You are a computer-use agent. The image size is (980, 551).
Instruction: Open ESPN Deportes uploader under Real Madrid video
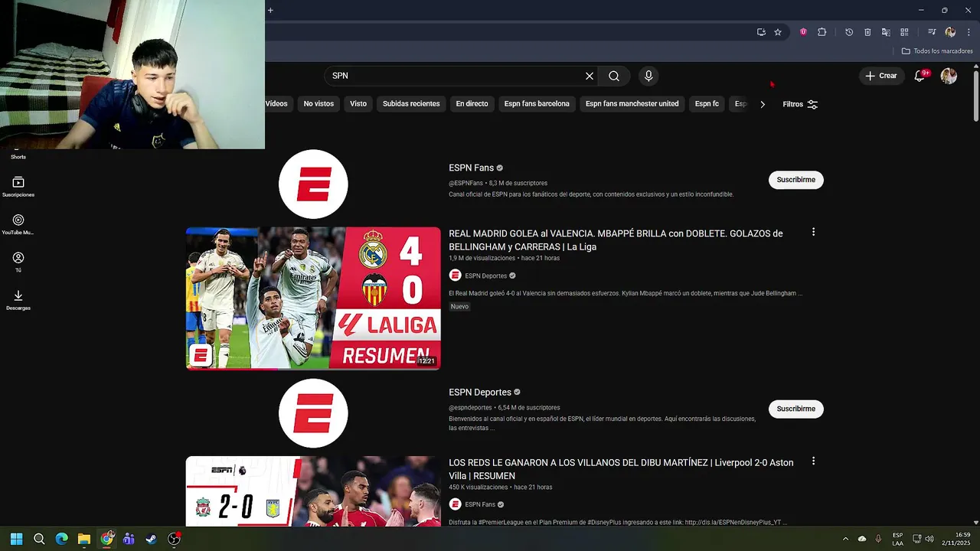[485, 275]
